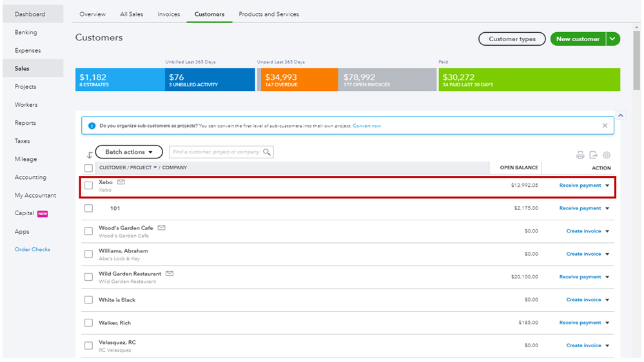Click the email envelope icon beside Xebo
This screenshot has height=362, width=644.
pos(121,182)
